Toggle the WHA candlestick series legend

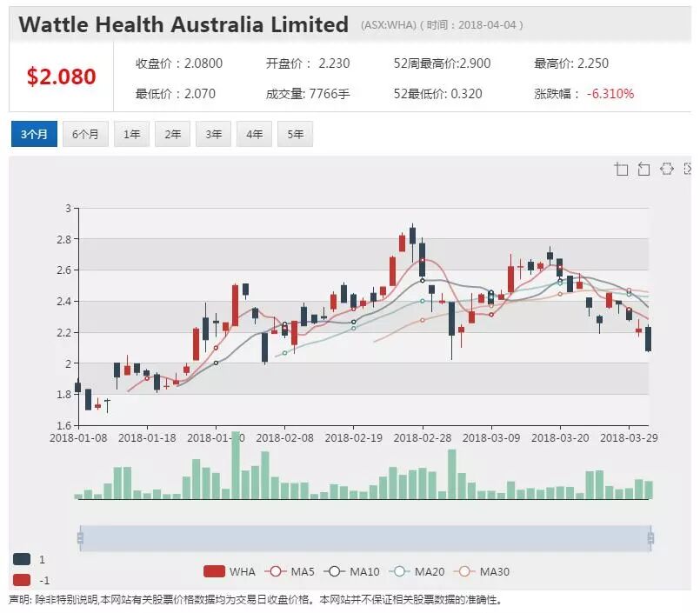[x=229, y=571]
